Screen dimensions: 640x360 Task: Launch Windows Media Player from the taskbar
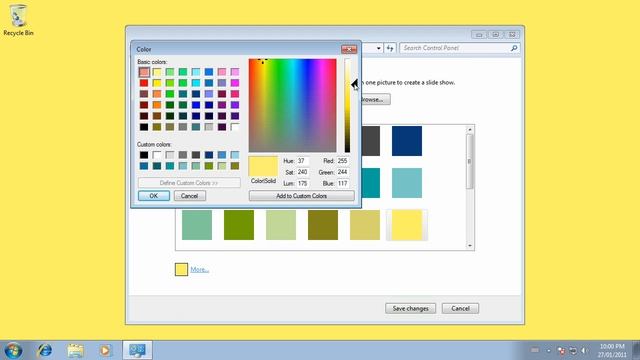(105, 350)
